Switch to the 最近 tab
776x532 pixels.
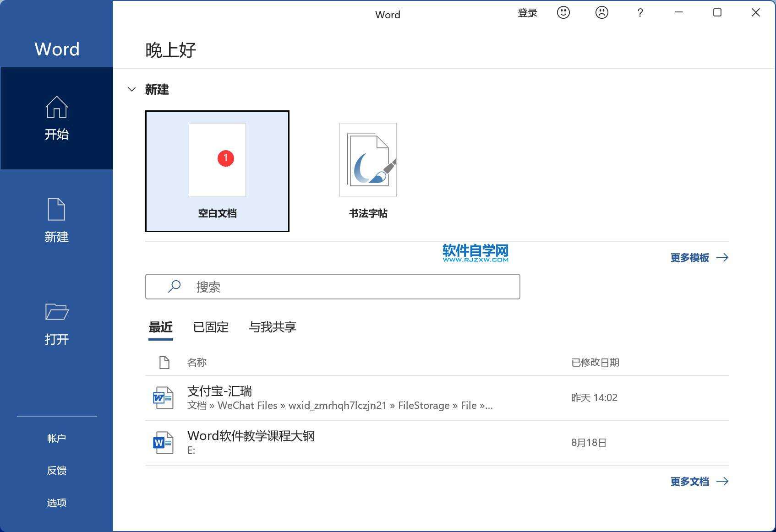coord(161,327)
